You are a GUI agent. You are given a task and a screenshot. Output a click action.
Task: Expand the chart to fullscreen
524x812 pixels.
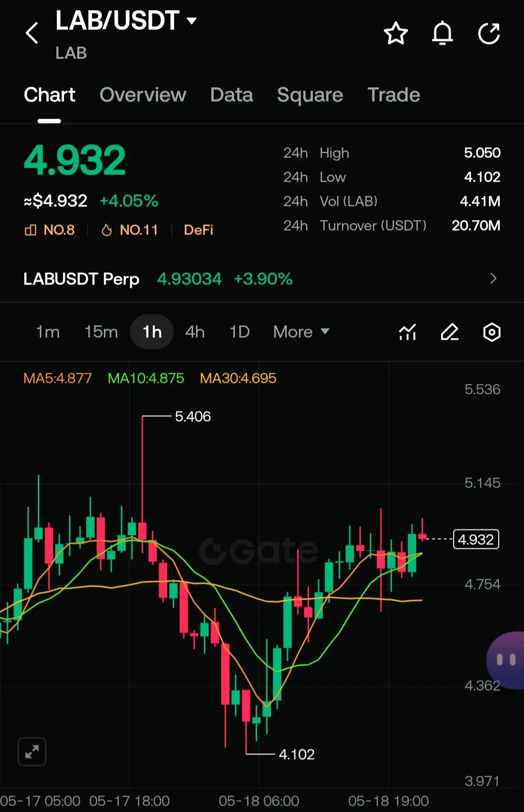[x=32, y=751]
